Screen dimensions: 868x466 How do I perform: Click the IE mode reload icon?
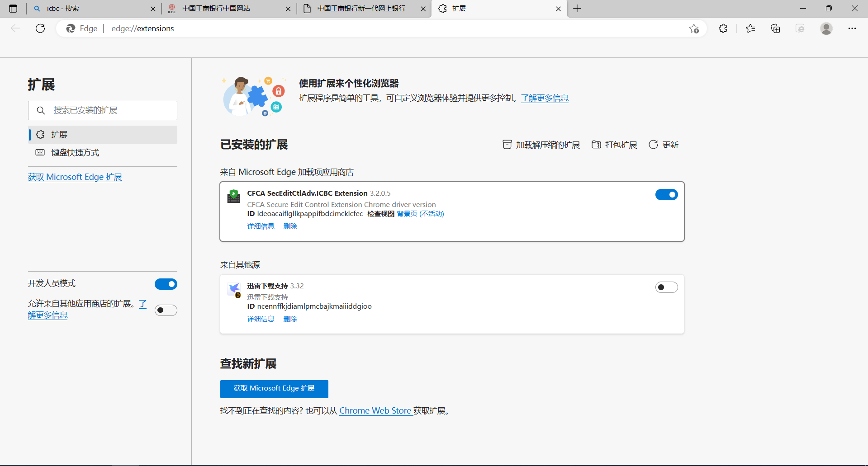tap(800, 28)
